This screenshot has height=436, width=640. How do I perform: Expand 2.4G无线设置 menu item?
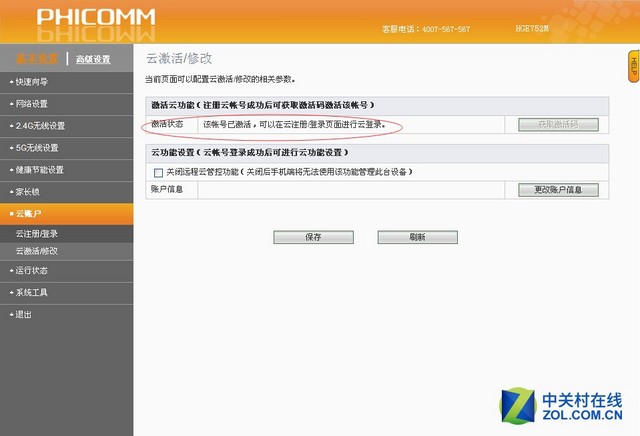67,126
